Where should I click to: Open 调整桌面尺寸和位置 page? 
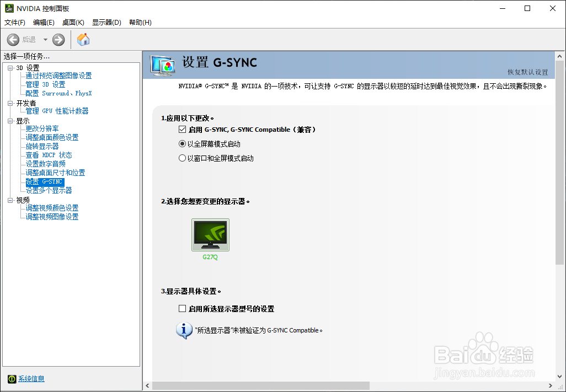point(55,173)
